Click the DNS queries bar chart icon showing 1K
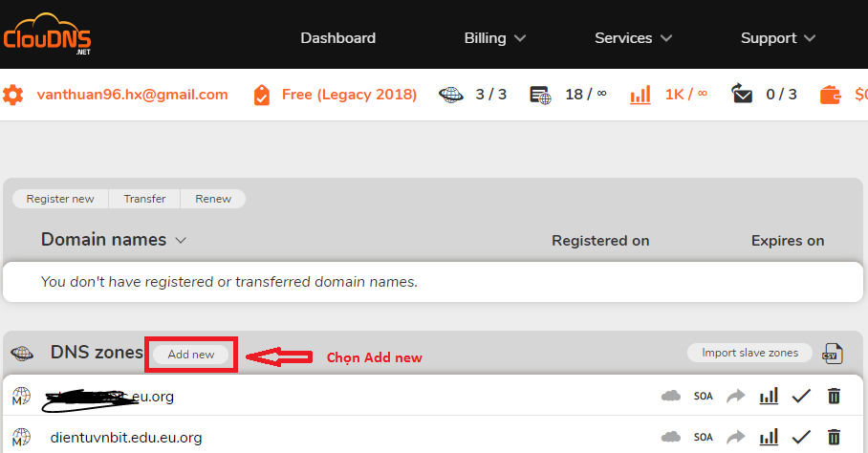 click(640, 95)
